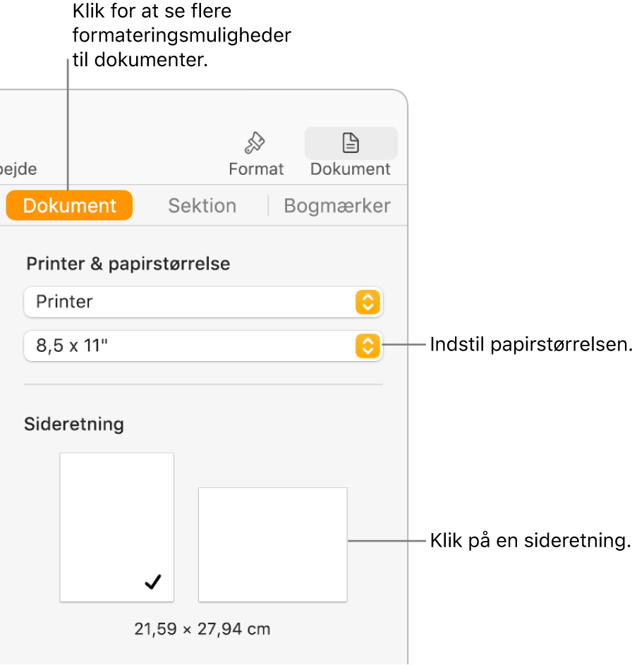Open the Printer pop-up menu

tap(203, 302)
